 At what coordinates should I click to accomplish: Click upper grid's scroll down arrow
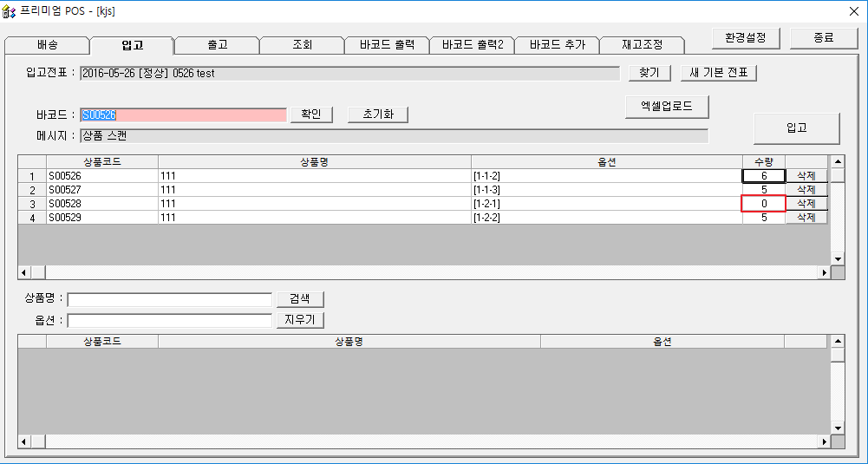click(x=838, y=258)
